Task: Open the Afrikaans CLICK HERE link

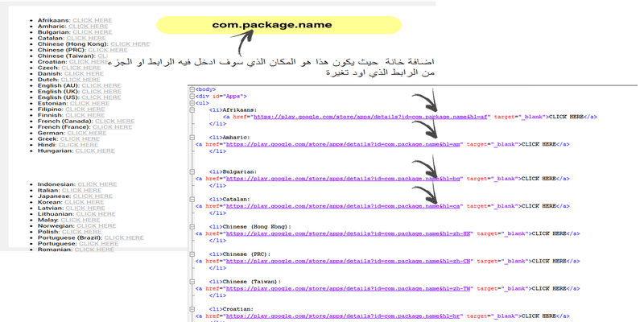Action: pyautogui.click(x=93, y=20)
